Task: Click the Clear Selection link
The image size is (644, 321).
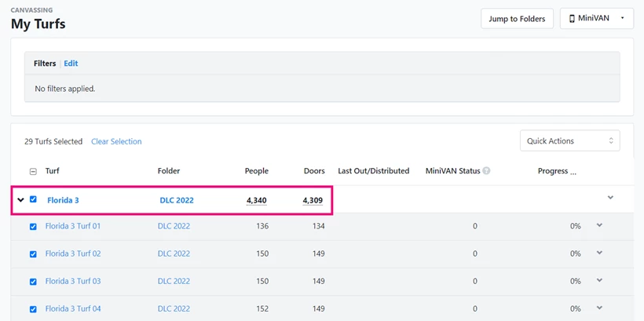Action: click(116, 141)
